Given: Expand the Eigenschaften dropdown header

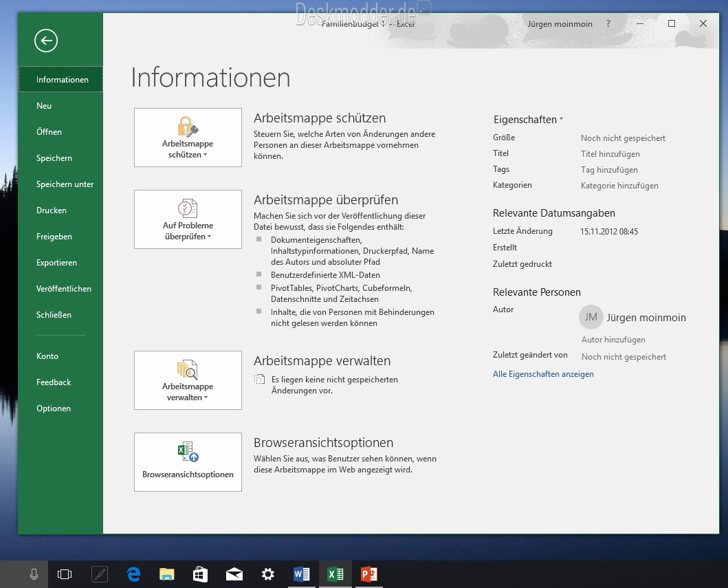Looking at the screenshot, I should [x=529, y=120].
